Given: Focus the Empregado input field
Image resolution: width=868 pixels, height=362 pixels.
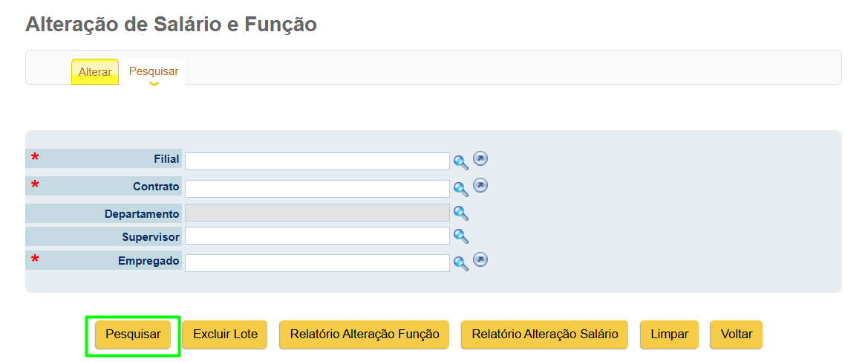Looking at the screenshot, I should coord(317,263).
